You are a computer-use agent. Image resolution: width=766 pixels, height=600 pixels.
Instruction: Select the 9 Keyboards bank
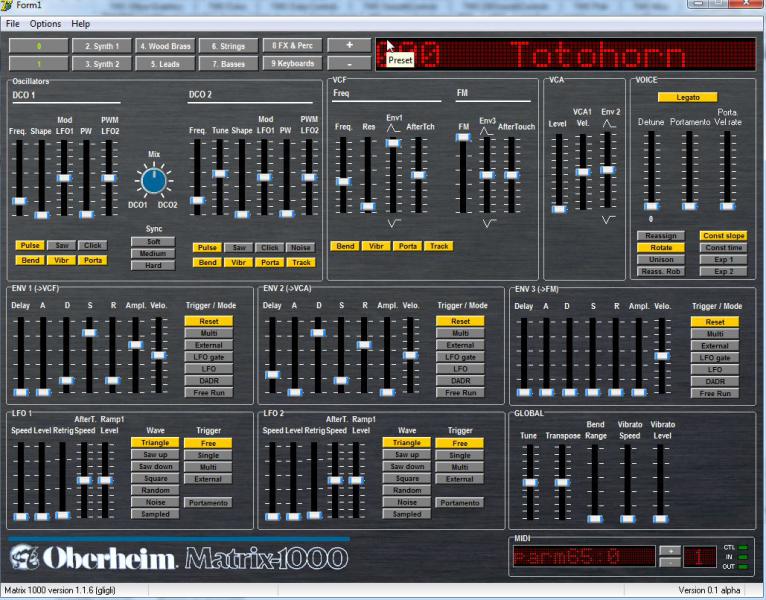pos(292,64)
